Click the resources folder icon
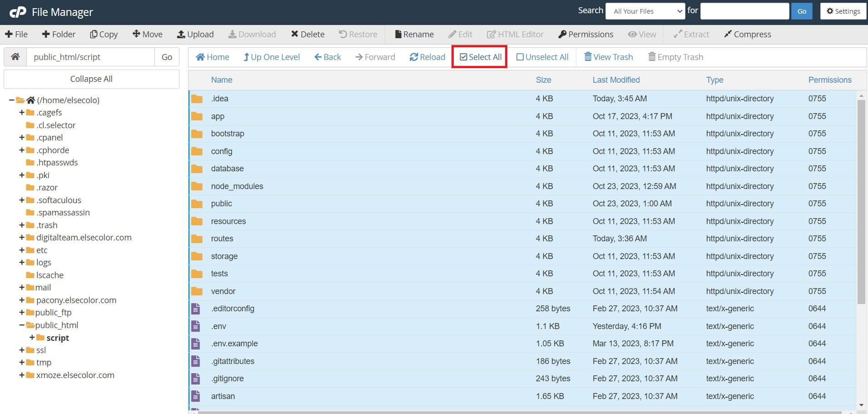This screenshot has height=414, width=868. click(197, 221)
